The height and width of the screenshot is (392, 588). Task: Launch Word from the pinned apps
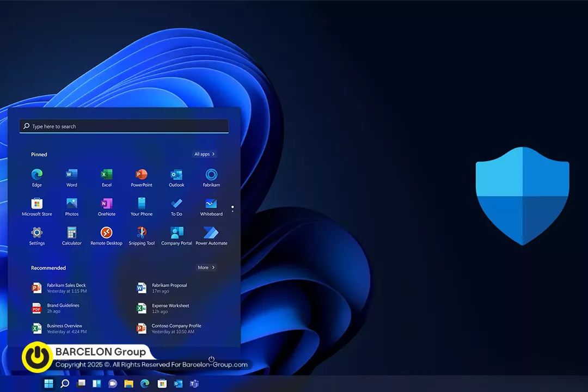(x=72, y=177)
